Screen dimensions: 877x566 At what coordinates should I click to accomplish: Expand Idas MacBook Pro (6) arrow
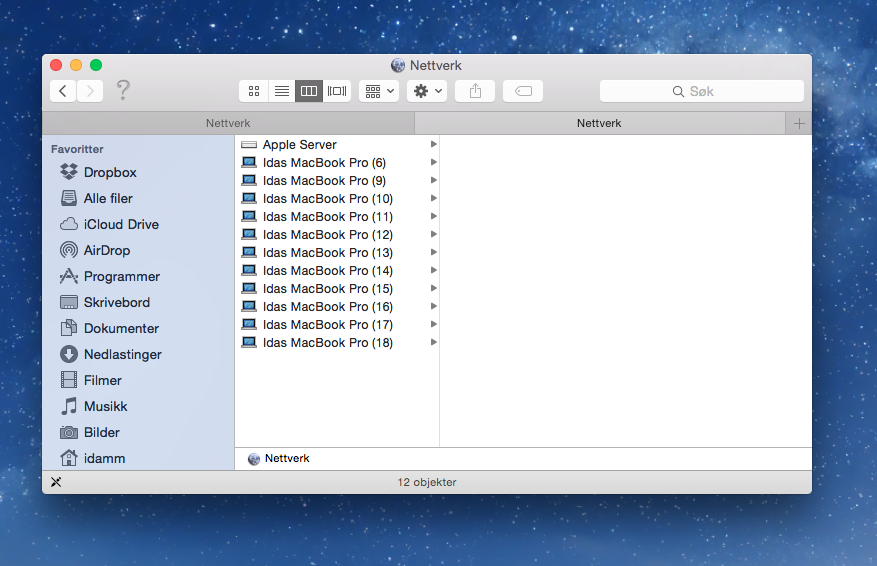point(433,162)
